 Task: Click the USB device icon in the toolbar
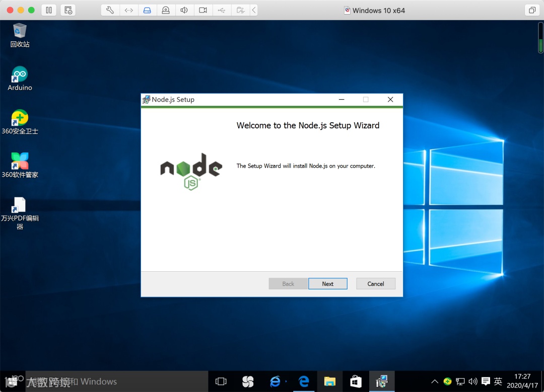click(222, 10)
